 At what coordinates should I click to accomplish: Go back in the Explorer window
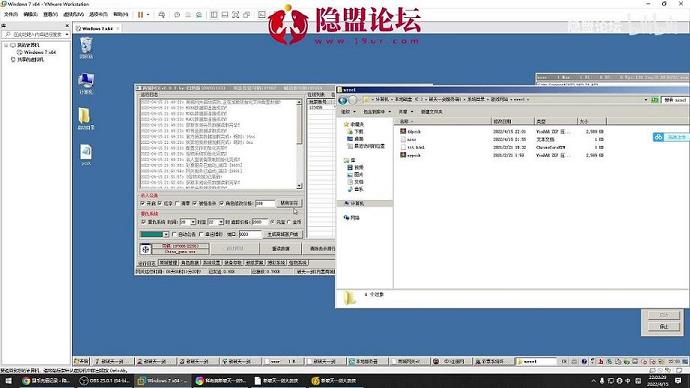pos(343,100)
